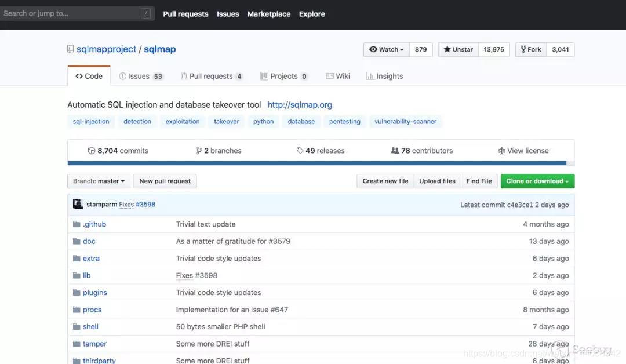Unstar the repository
Image resolution: width=626 pixels, height=364 pixels.
coord(458,49)
